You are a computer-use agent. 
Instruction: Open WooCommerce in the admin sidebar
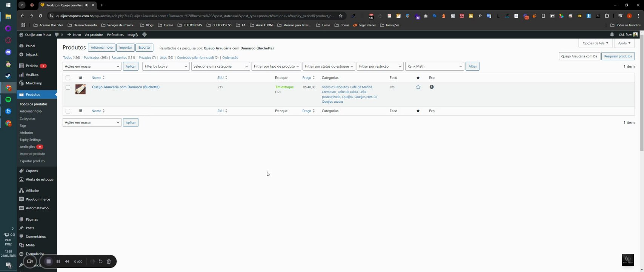[38, 199]
